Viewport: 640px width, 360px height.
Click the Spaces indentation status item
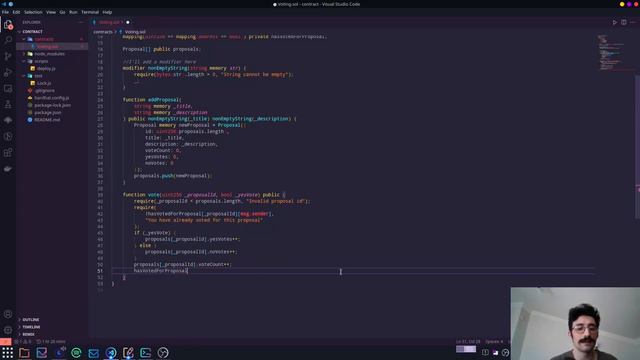point(494,342)
